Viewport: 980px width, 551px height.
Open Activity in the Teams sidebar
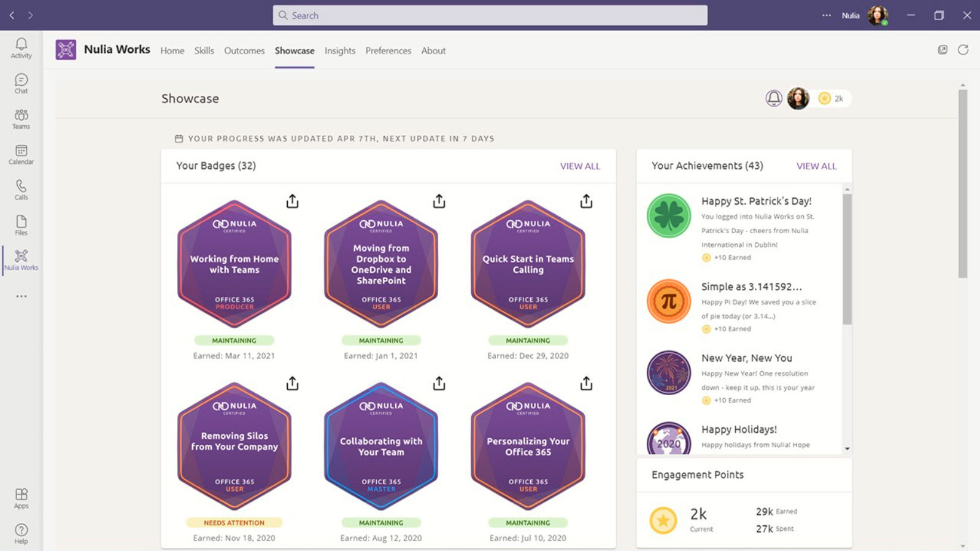pyautogui.click(x=21, y=48)
